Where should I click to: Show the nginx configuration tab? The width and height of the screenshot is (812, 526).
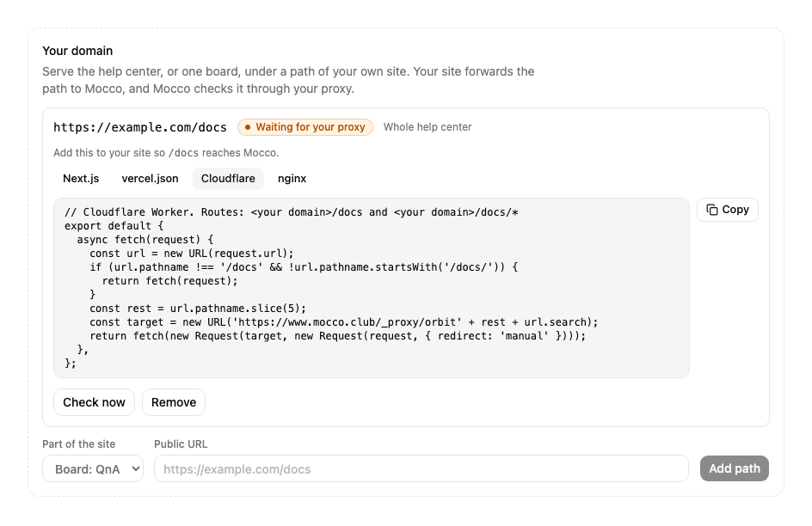pos(292,179)
